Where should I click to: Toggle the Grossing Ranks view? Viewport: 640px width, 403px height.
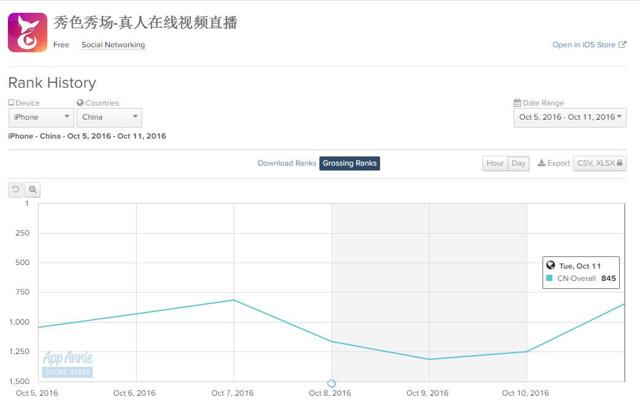(349, 163)
